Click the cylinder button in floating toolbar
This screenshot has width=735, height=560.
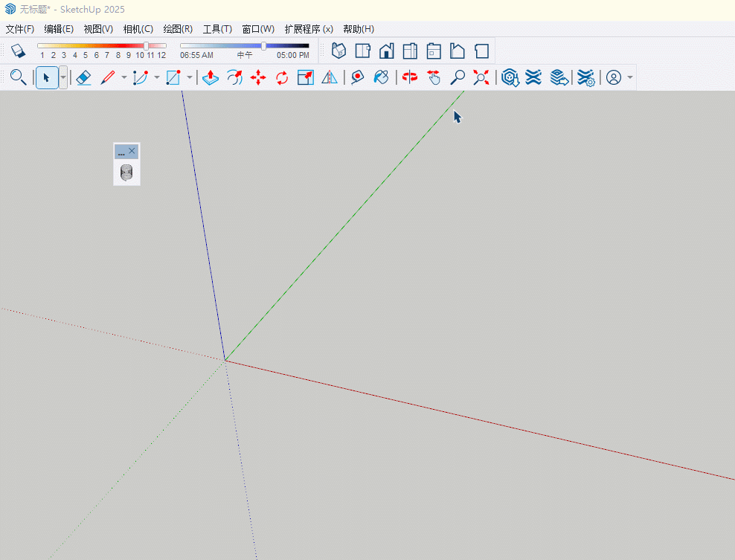[x=126, y=173]
